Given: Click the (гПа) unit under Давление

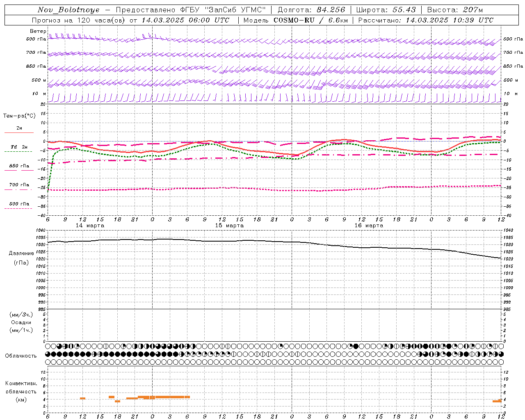Looking at the screenshot, I should tap(21, 263).
